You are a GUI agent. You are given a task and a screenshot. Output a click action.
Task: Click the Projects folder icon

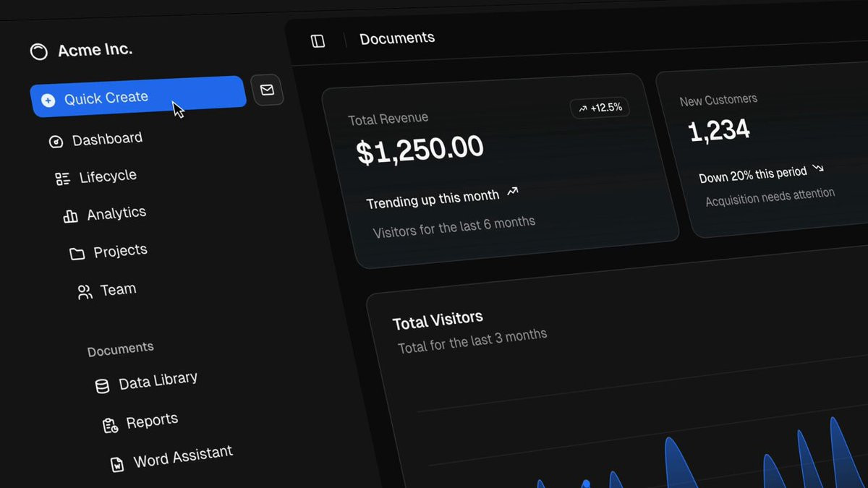pyautogui.click(x=77, y=254)
